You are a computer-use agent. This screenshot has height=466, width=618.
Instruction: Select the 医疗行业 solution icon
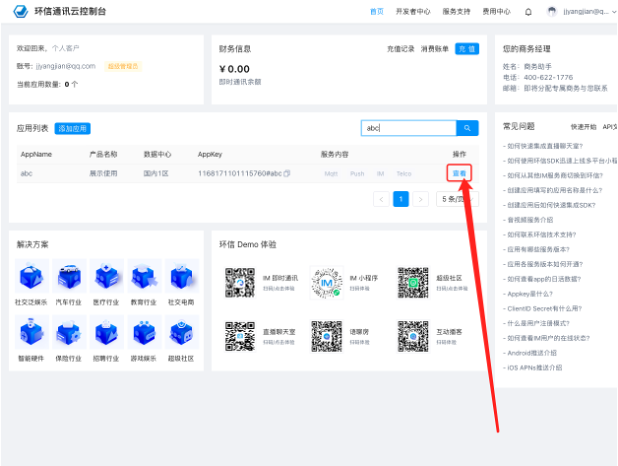coord(106,276)
